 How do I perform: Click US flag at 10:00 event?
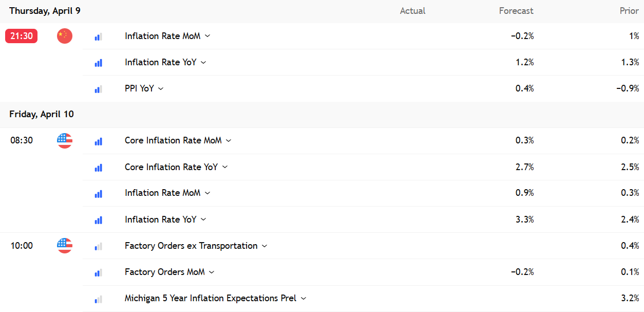pos(65,246)
